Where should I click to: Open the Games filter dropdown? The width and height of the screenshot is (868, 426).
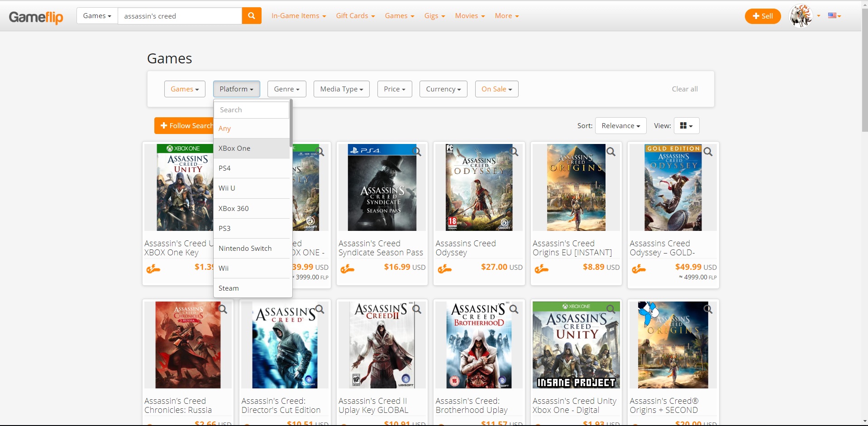tap(185, 89)
